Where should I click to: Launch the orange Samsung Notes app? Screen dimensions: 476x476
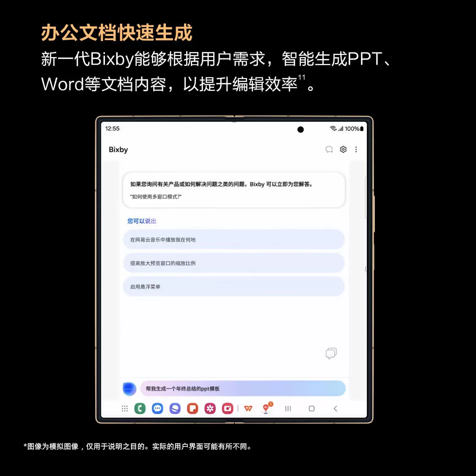click(193, 409)
